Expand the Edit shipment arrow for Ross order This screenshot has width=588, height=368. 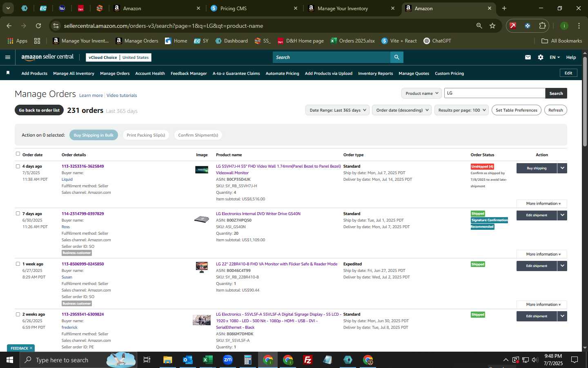562,215
